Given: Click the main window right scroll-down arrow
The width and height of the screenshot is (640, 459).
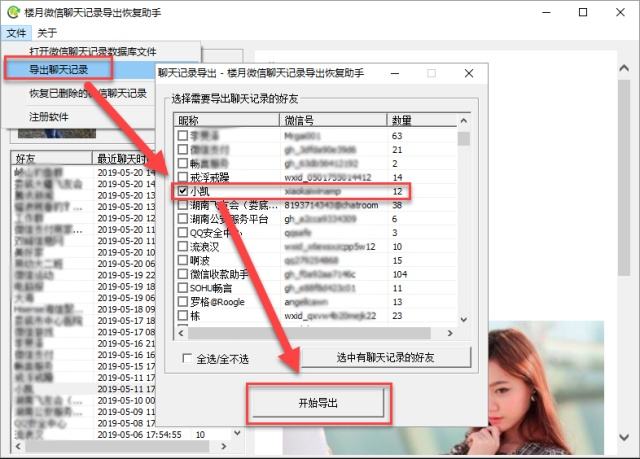Looking at the screenshot, I should point(624,437).
